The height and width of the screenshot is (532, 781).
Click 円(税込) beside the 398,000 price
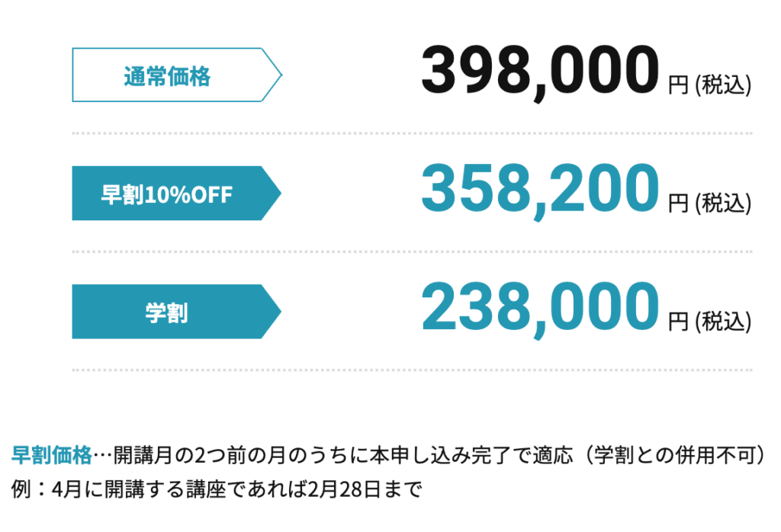pos(710,85)
